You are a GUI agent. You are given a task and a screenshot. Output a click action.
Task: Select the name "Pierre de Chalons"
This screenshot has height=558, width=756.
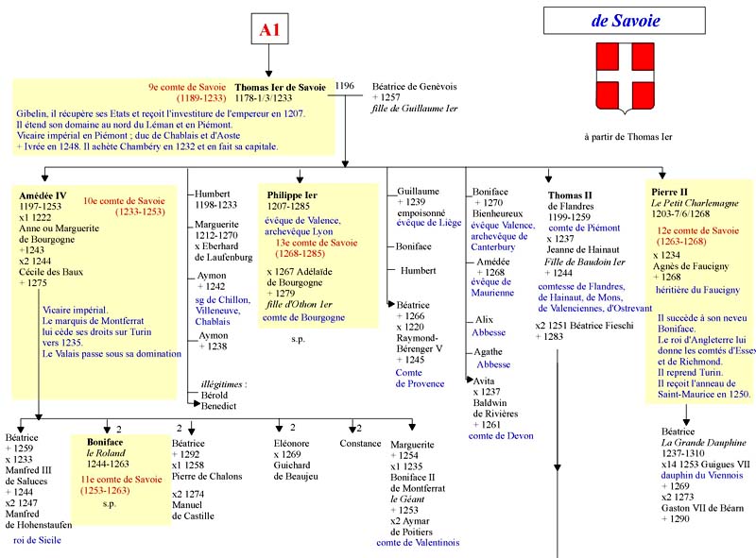pyautogui.click(x=207, y=477)
